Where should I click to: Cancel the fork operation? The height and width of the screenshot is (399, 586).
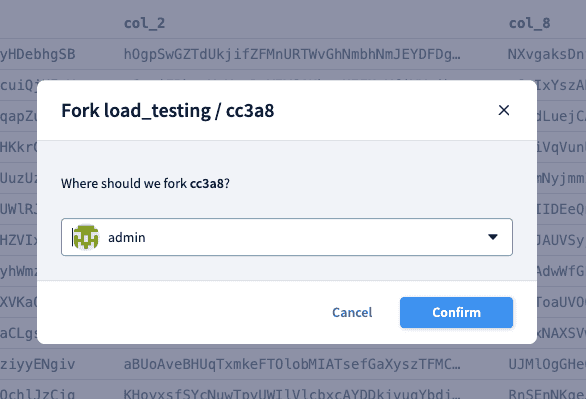point(352,312)
